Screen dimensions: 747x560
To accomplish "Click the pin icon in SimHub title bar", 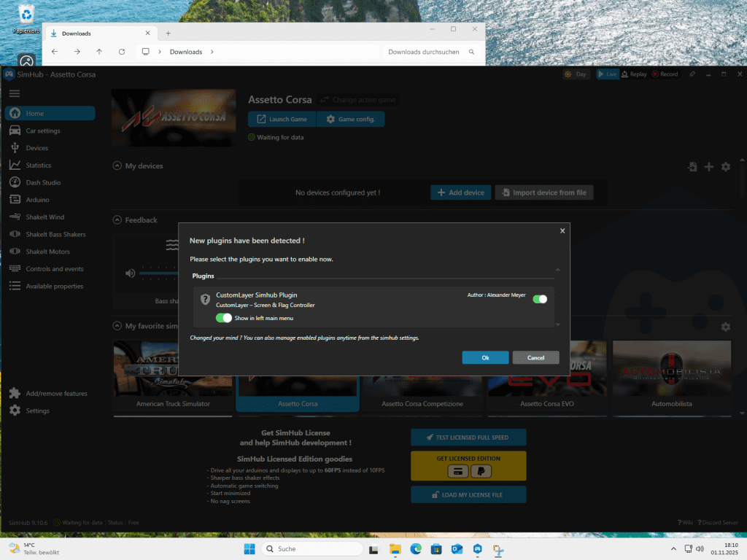I will coord(692,74).
